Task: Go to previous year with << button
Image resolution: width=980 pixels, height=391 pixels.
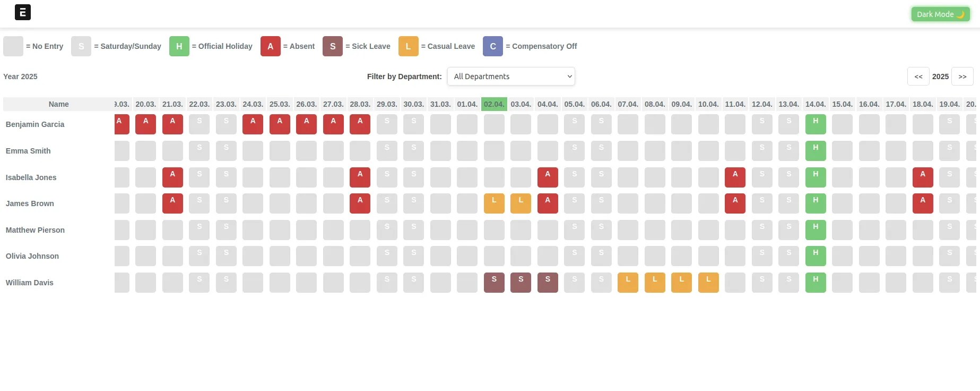Action: (918, 76)
